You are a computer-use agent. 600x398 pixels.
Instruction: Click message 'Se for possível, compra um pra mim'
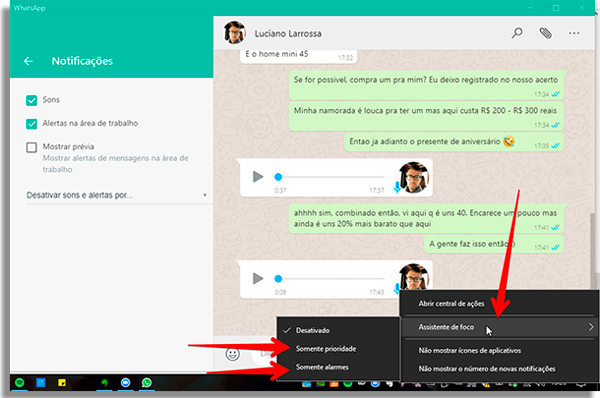point(426,85)
